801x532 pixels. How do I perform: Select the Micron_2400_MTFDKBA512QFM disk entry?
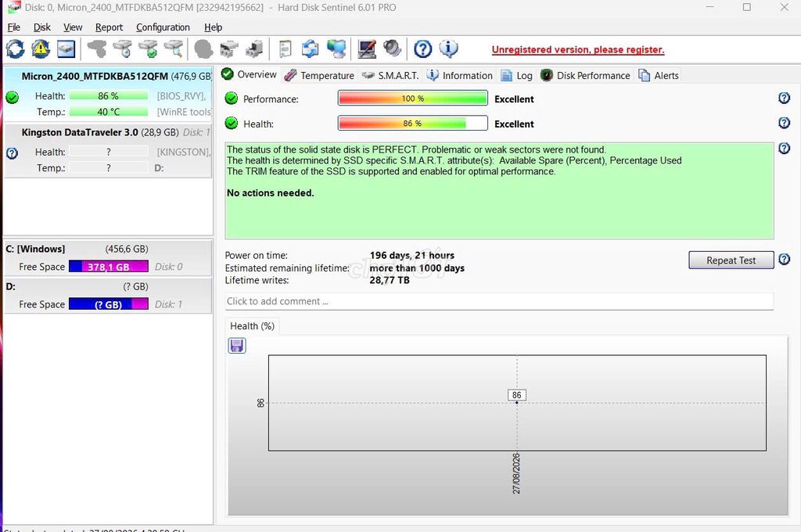click(x=108, y=94)
